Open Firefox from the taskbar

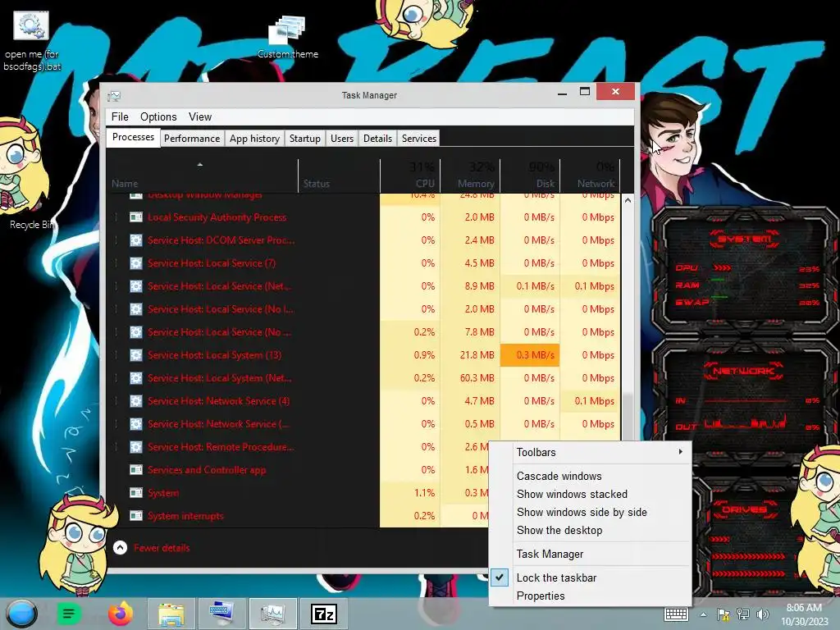pyautogui.click(x=120, y=614)
